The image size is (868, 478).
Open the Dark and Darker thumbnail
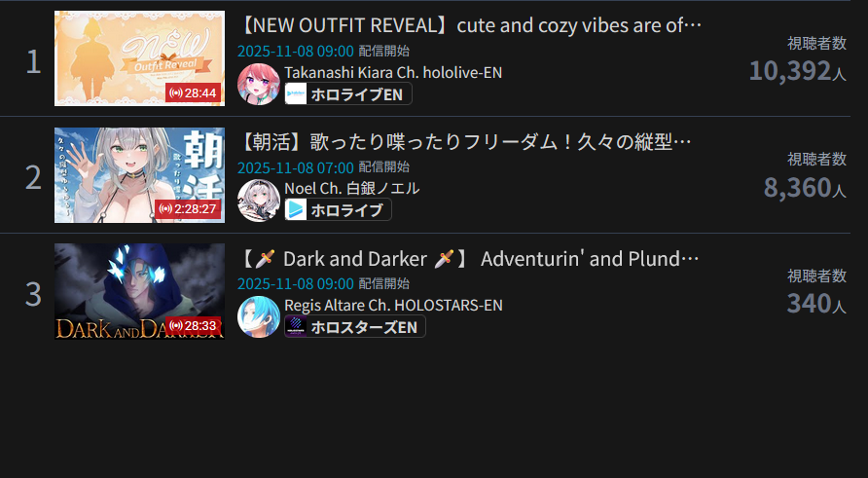[139, 291]
